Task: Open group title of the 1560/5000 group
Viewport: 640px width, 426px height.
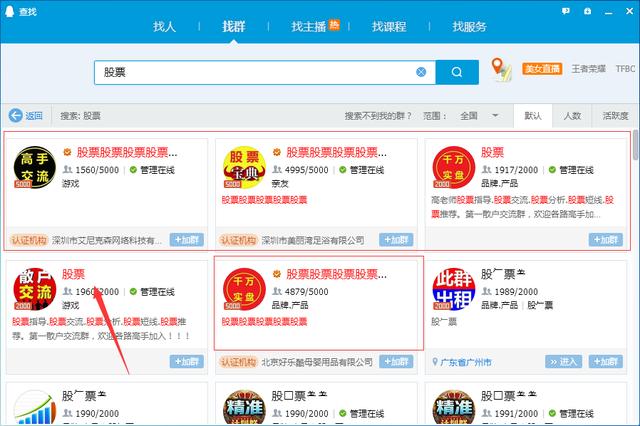Action: point(127,153)
